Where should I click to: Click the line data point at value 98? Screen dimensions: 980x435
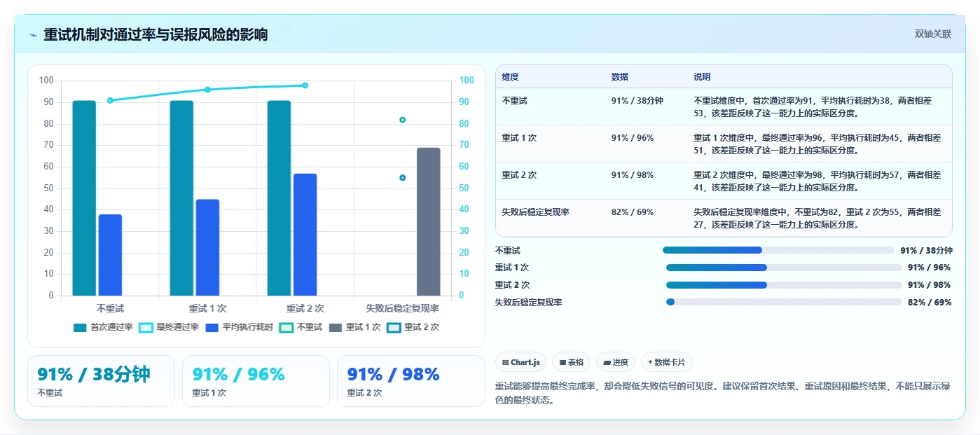click(305, 85)
